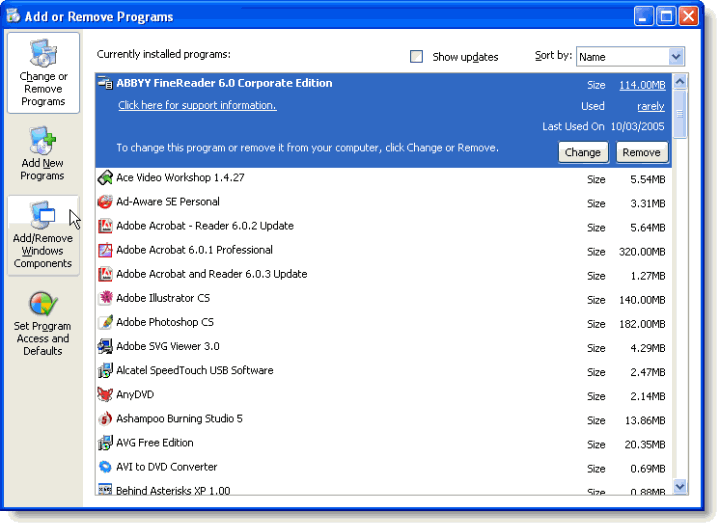Click the Remove button for ABBYY FineReader
Image resolution: width=720 pixels, height=526 pixels.
click(x=642, y=152)
